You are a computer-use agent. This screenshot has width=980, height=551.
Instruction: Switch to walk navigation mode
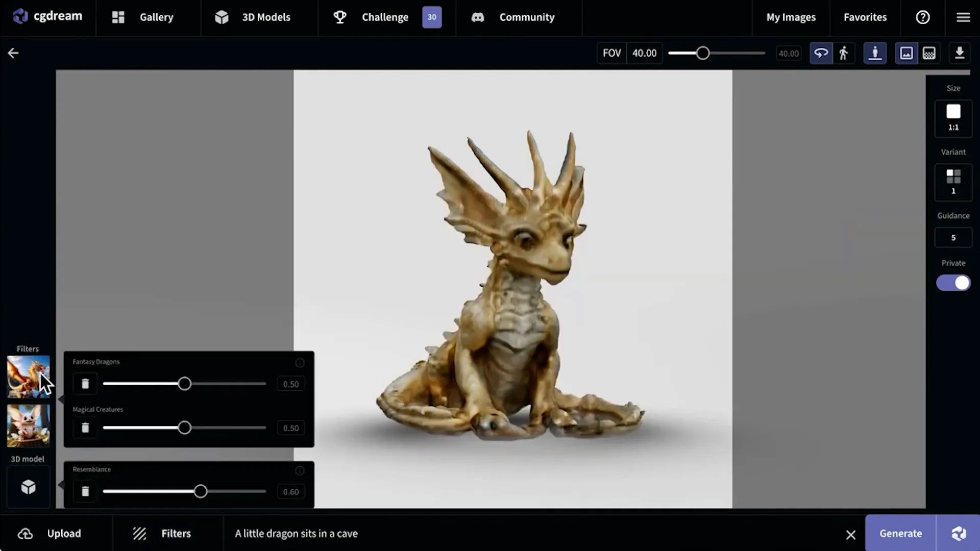[x=843, y=53]
